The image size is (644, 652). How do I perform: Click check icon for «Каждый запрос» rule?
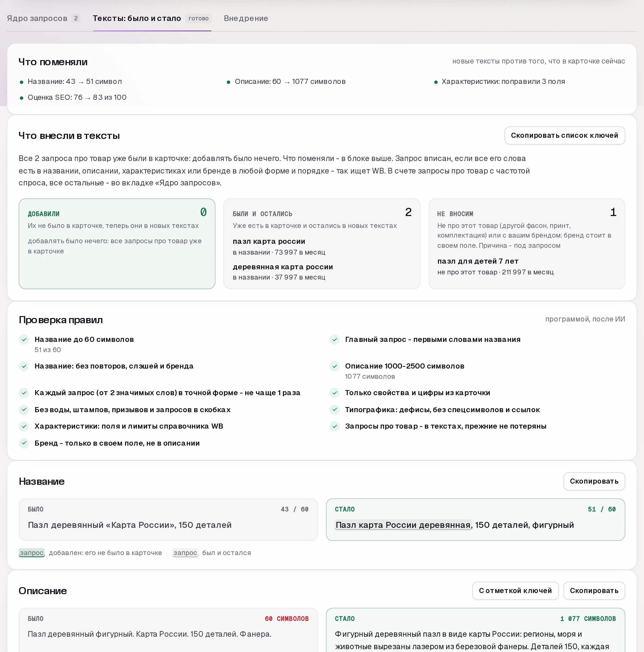24,393
